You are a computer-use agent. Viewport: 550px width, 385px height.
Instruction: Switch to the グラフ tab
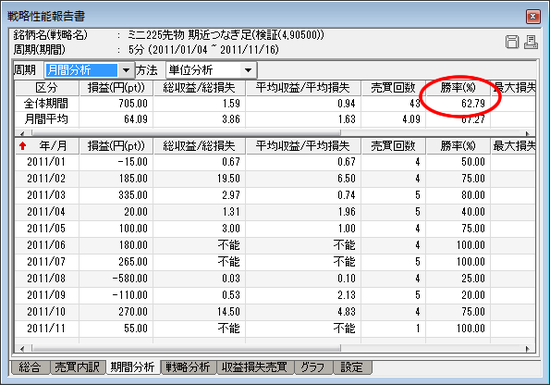[313, 367]
